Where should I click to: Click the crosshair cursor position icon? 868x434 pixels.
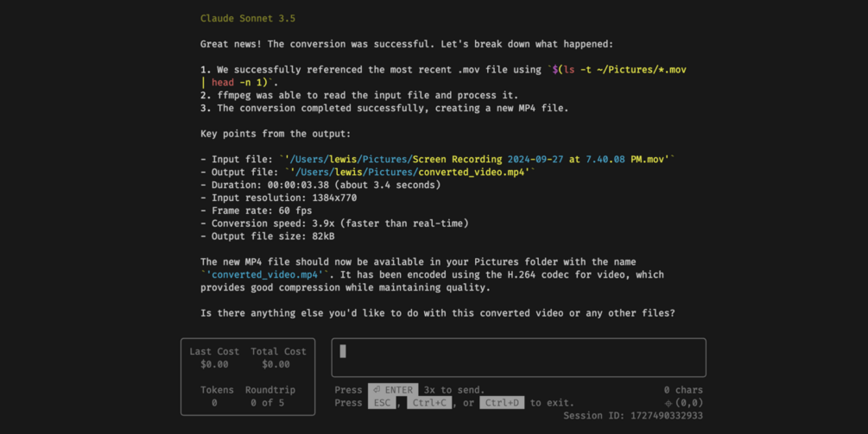click(668, 403)
